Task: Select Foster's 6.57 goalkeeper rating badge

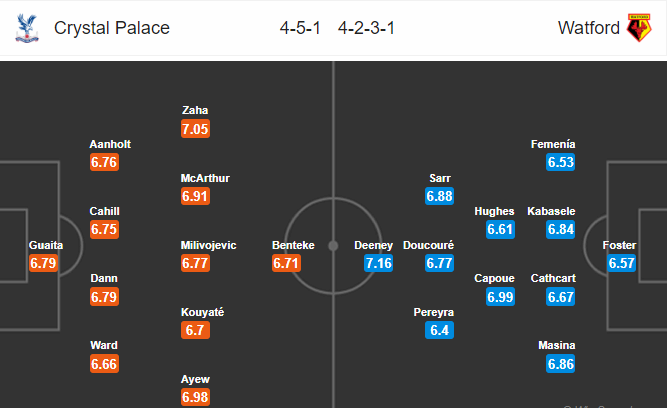Action: click(622, 263)
